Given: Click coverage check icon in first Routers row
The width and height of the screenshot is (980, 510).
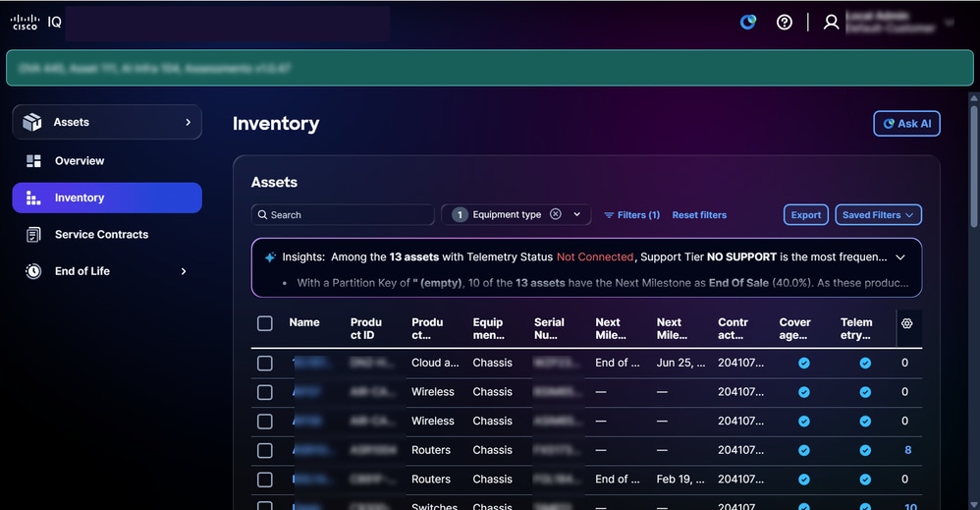Looking at the screenshot, I should [x=804, y=450].
